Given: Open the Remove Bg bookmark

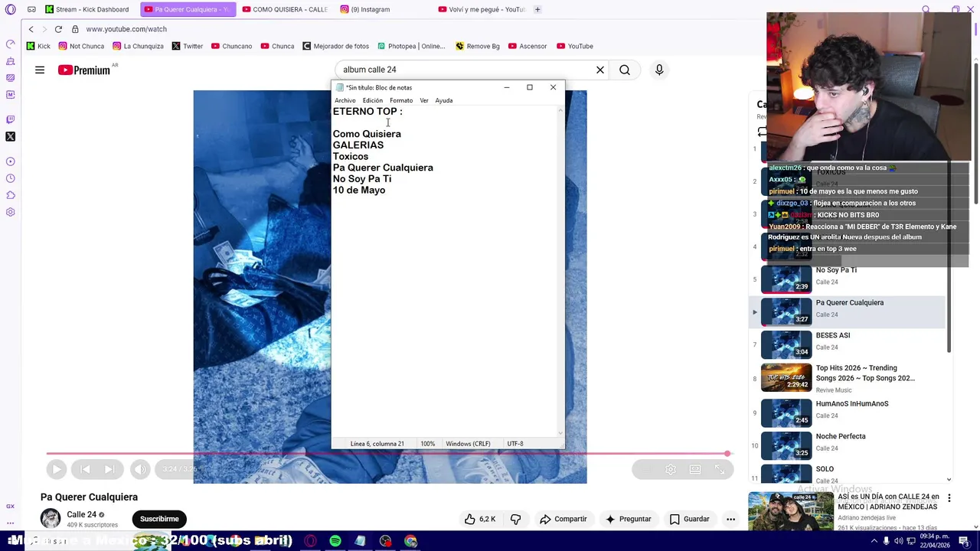Looking at the screenshot, I should [x=478, y=46].
